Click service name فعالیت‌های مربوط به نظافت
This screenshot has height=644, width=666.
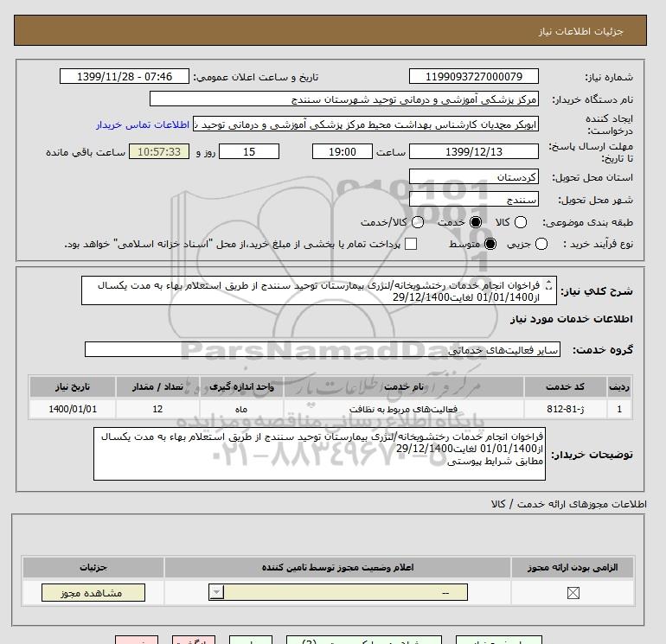[404, 409]
